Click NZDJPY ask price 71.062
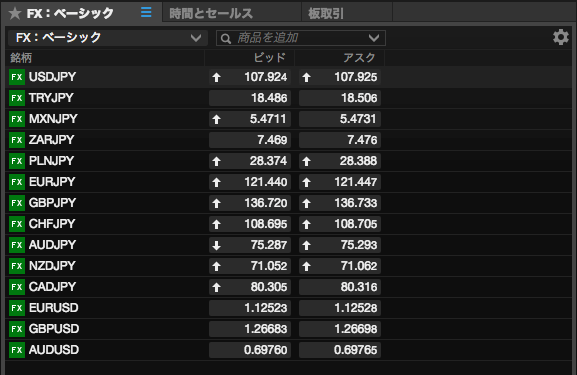577x375 pixels. click(340, 266)
